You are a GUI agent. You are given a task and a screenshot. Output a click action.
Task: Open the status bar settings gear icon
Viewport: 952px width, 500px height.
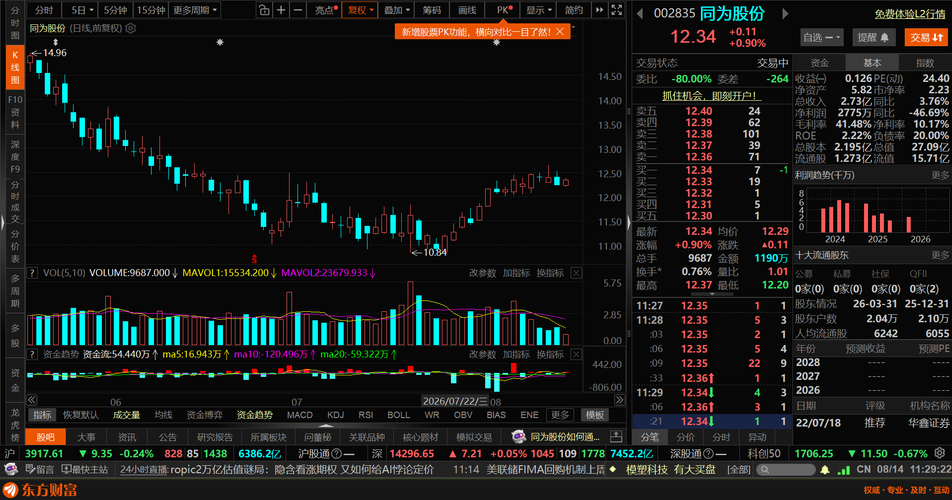pos(940,453)
